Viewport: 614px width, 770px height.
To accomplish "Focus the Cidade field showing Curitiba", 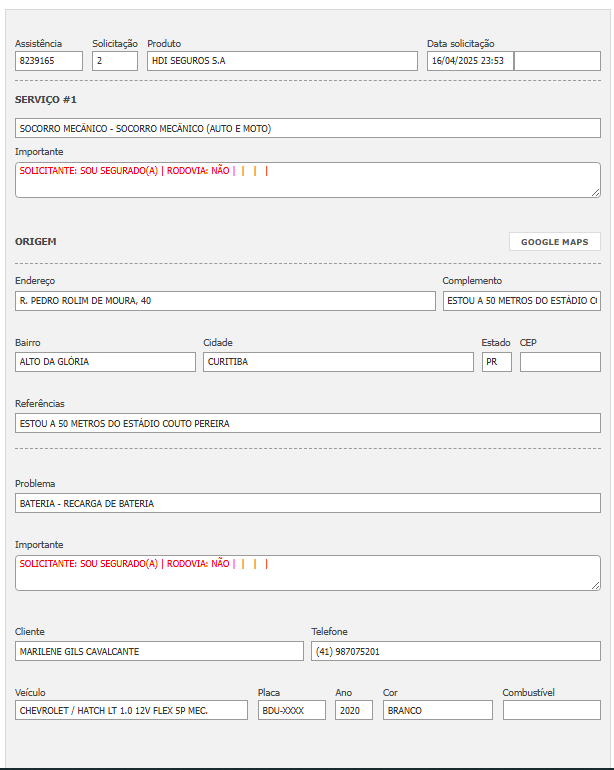I will [x=338, y=362].
